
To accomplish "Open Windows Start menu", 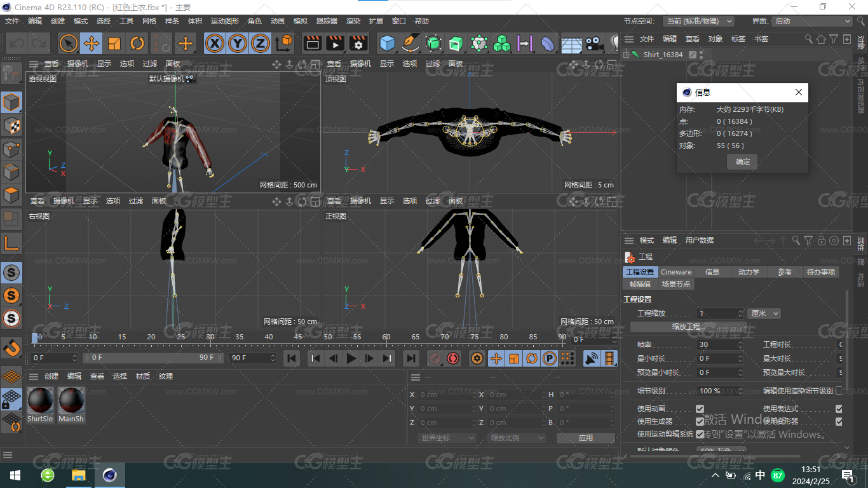I will tap(15, 475).
